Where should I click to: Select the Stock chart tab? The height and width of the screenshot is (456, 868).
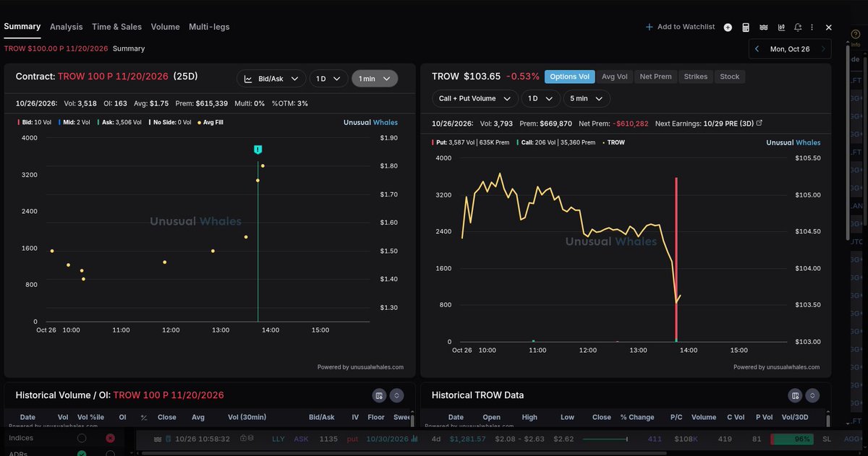pyautogui.click(x=730, y=77)
